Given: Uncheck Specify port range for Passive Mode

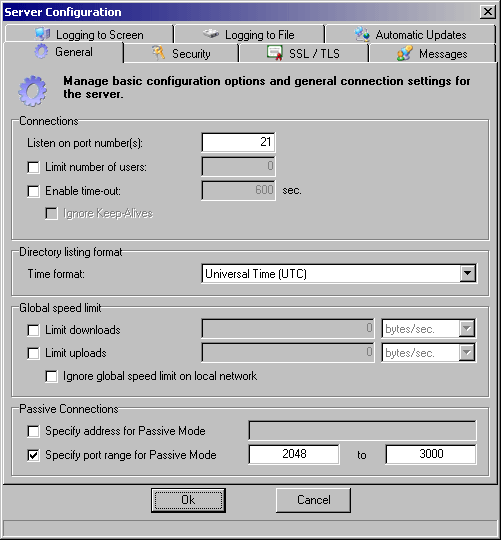Looking at the screenshot, I should pos(33,455).
